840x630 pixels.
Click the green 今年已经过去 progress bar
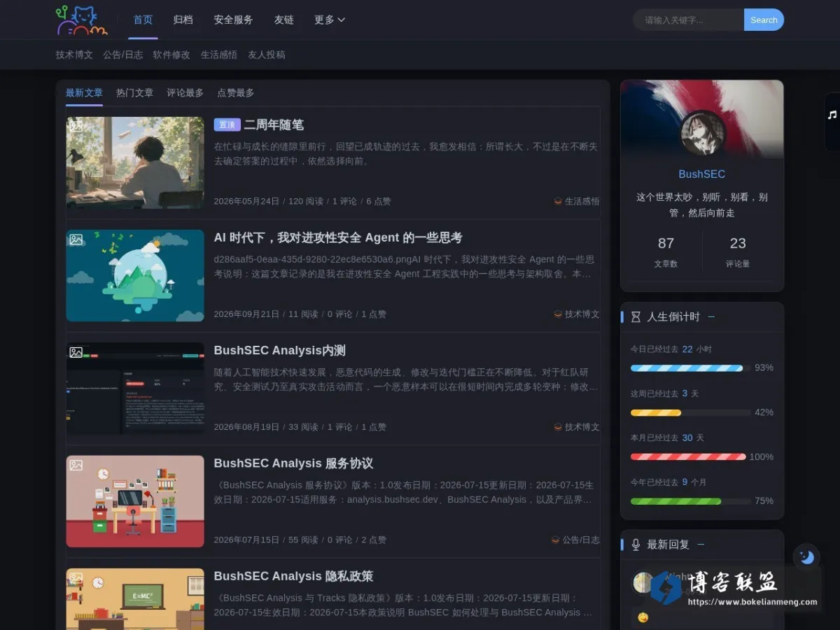690,501
